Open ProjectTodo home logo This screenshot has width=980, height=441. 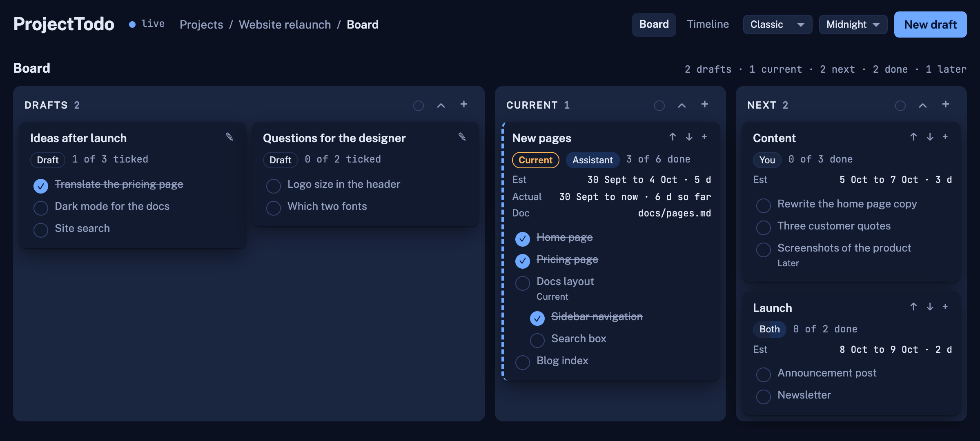[x=64, y=24]
